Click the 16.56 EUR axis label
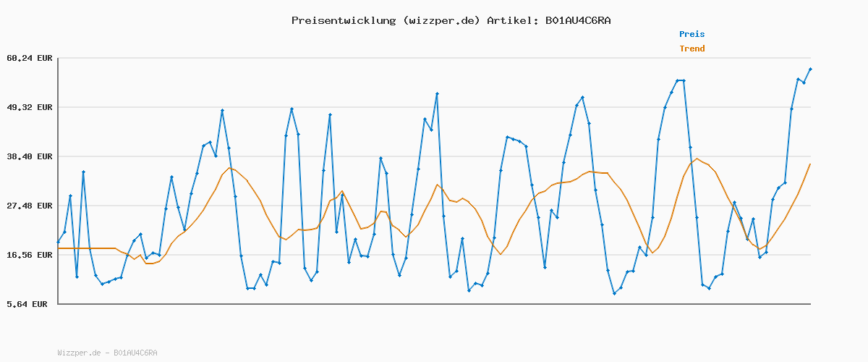This screenshot has height=362, width=868. click(x=29, y=255)
